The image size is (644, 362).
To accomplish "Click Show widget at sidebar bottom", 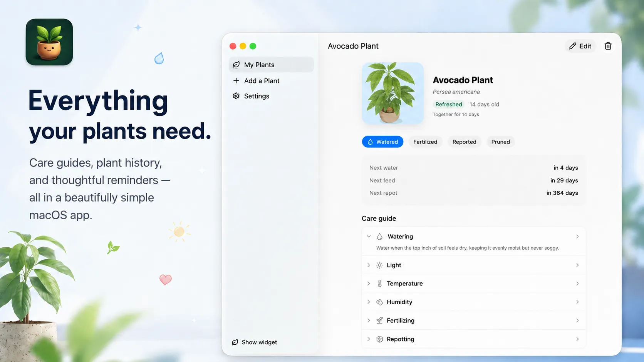I will point(254,342).
